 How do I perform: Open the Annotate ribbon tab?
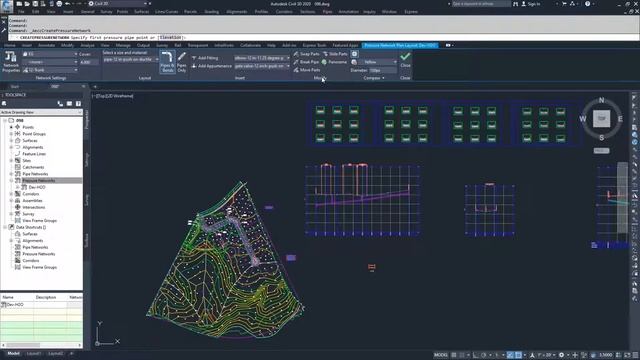coord(47,45)
